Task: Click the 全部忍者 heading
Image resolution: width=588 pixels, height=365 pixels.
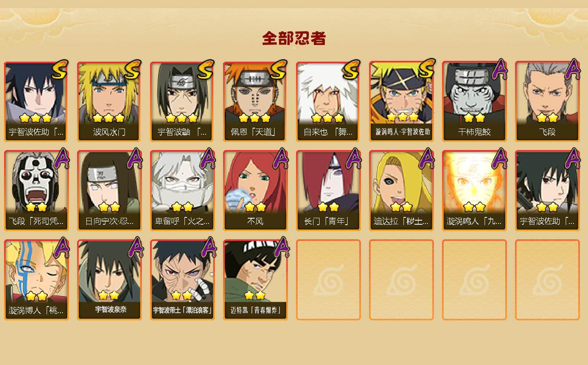Action: pos(294,38)
